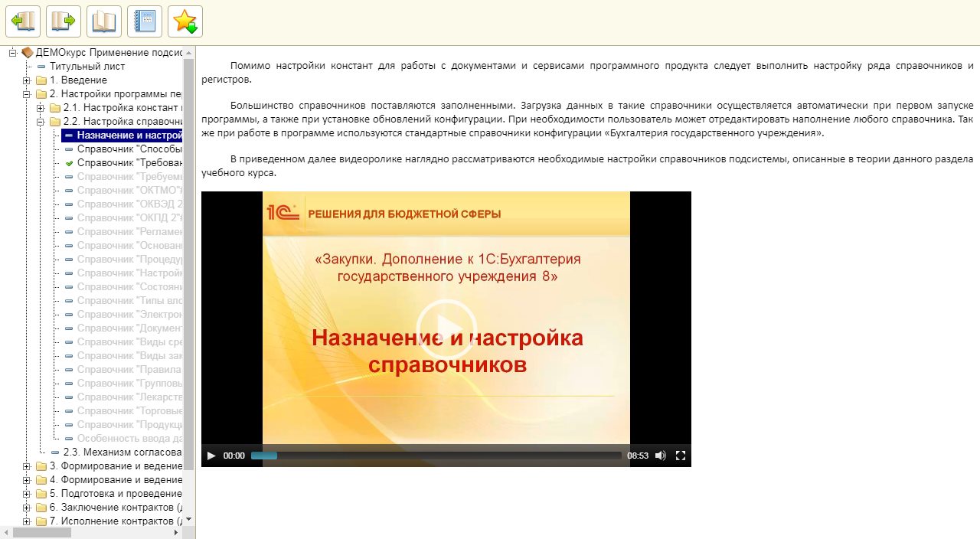Collapse the 2.2. Настройка справочников node
The image size is (980, 539).
(x=41, y=122)
